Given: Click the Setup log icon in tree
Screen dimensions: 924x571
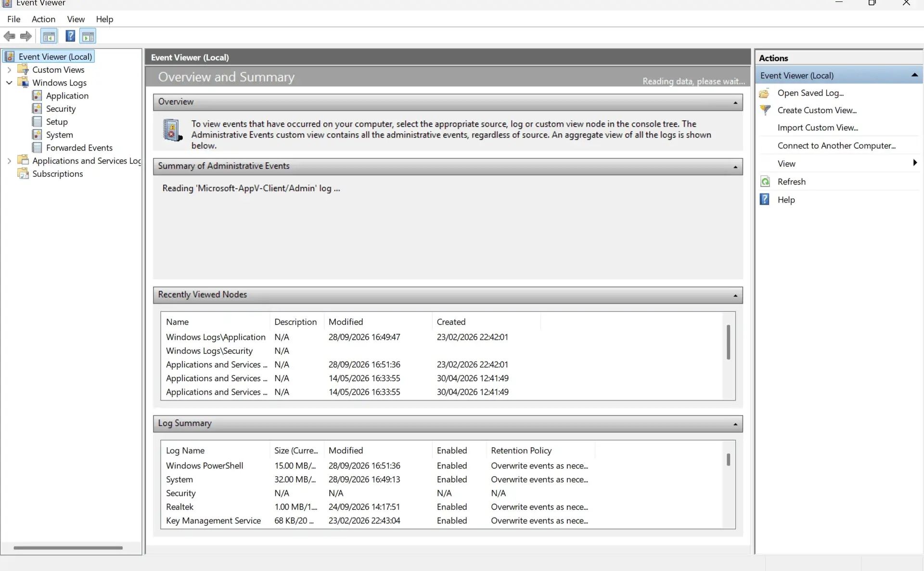Looking at the screenshot, I should [x=37, y=121].
